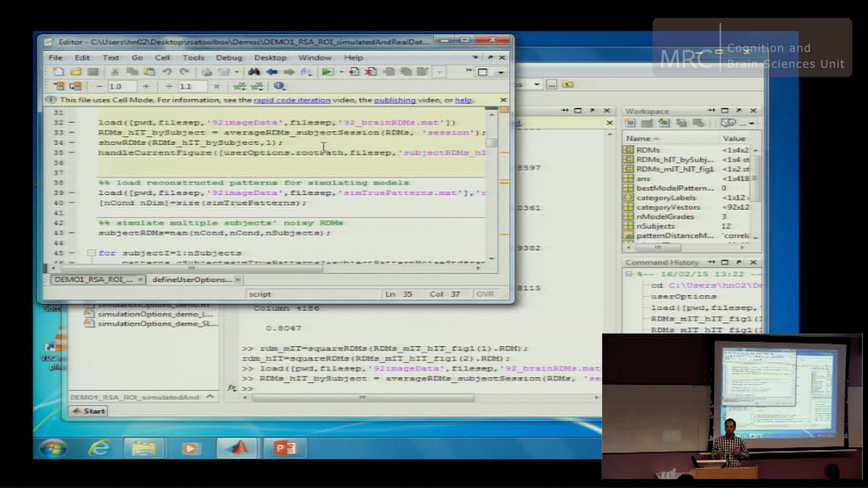The height and width of the screenshot is (488, 868).
Task: Toggle breakpoint dash at line 39
Action: 71,193
